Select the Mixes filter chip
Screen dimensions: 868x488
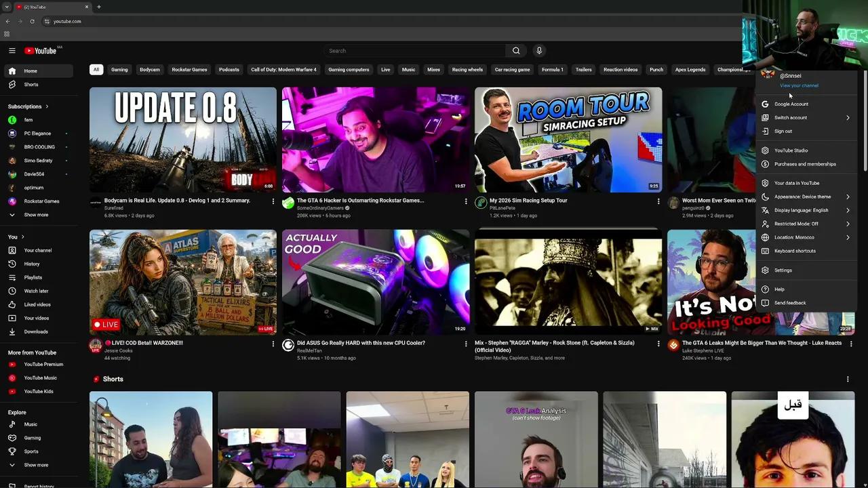434,70
